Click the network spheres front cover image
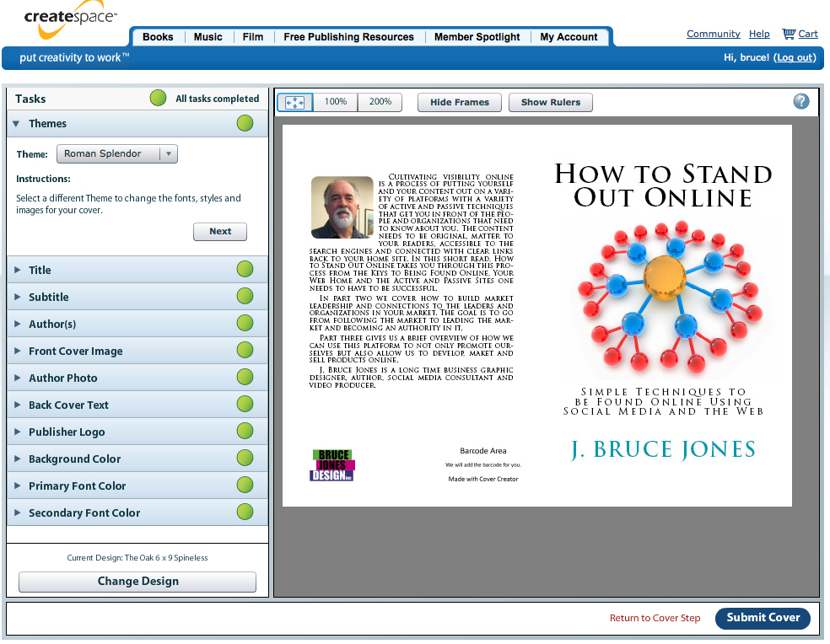The image size is (830, 644). coord(671,296)
